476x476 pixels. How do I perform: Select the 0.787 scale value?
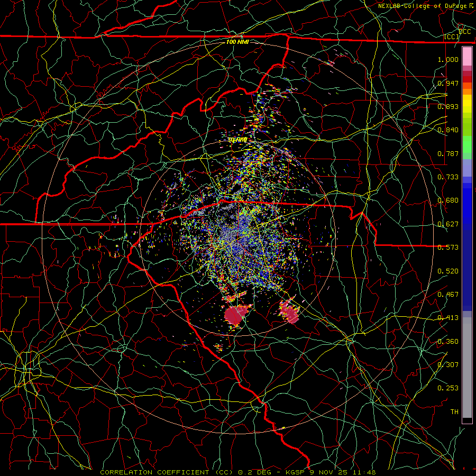click(448, 153)
